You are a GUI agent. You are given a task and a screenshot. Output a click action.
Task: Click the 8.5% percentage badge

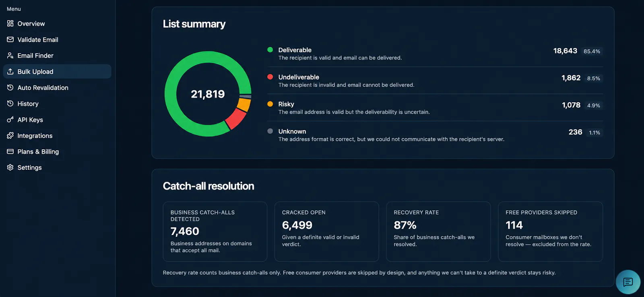593,78
